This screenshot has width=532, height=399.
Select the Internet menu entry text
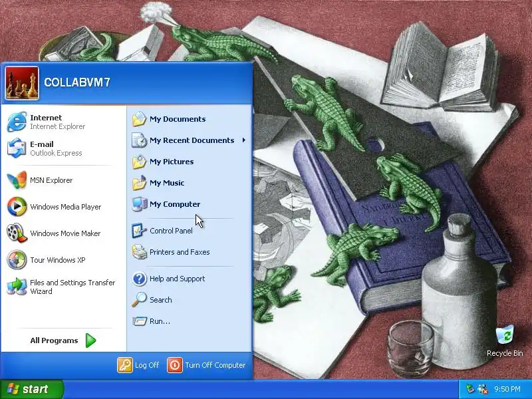pos(46,118)
